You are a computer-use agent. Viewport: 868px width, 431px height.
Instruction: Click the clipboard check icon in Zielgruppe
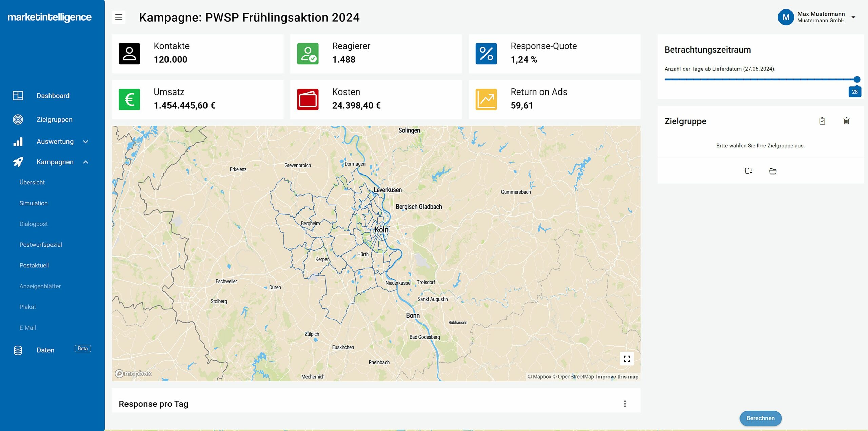[822, 121]
